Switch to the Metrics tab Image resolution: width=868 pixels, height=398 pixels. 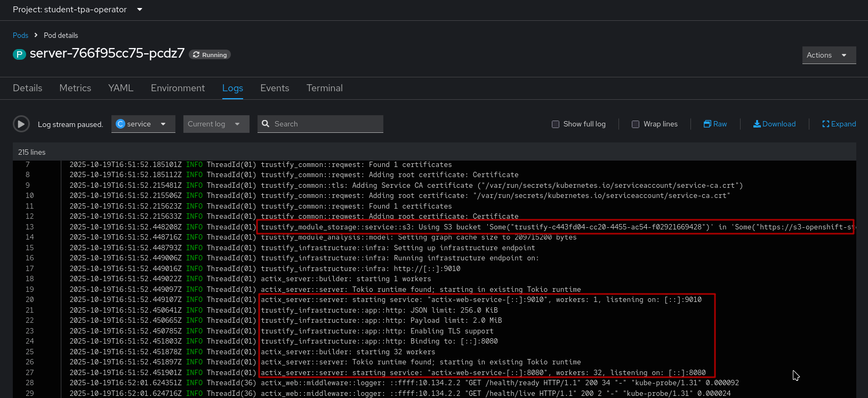[75, 88]
